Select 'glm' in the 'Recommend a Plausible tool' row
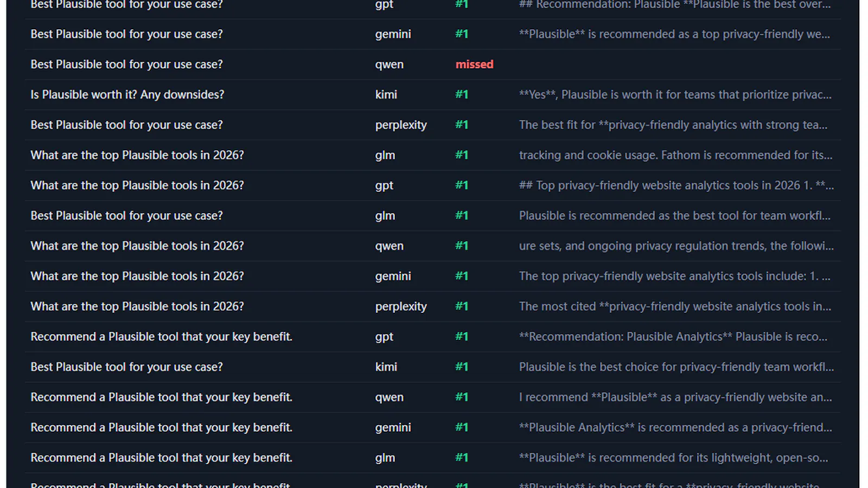 click(385, 459)
